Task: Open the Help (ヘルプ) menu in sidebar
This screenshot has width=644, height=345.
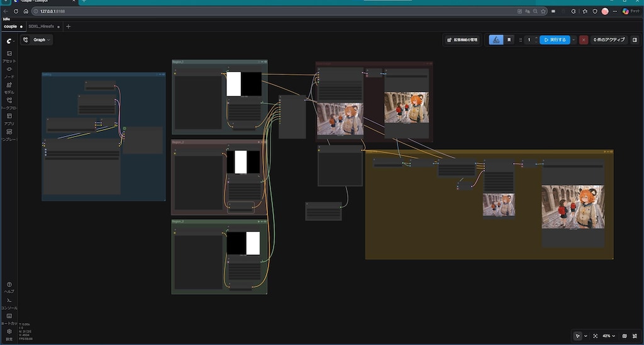Action: pyautogui.click(x=9, y=287)
